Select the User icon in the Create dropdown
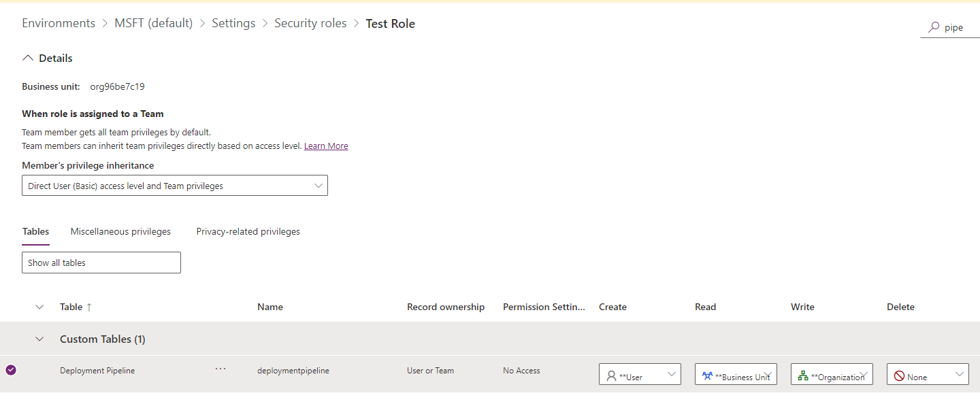 pos(612,373)
